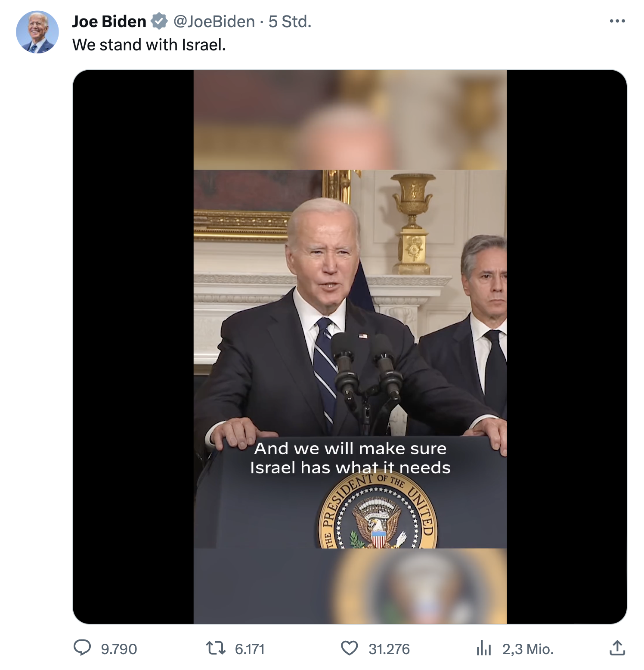The height and width of the screenshot is (670, 644).
Task: Click the tweet text We stand with Israel
Action: click(x=149, y=44)
